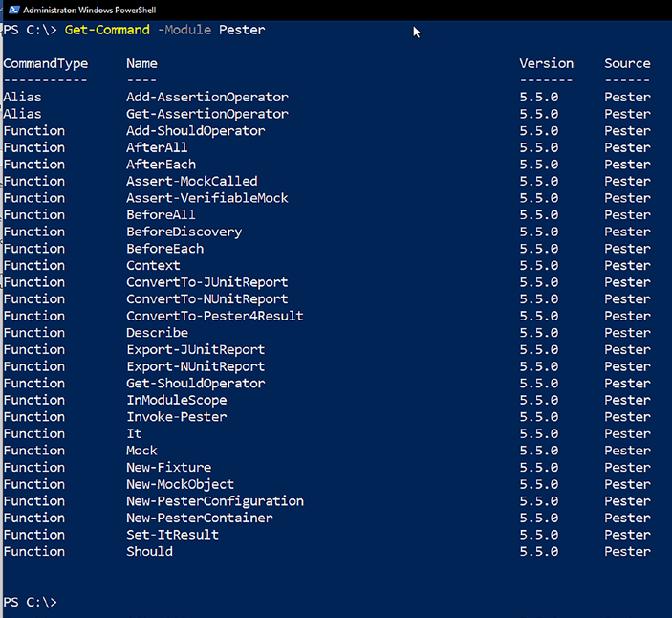This screenshot has width=672, height=618.
Task: Click the ConvertTo-Pester4Result function name
Action: [x=215, y=316]
